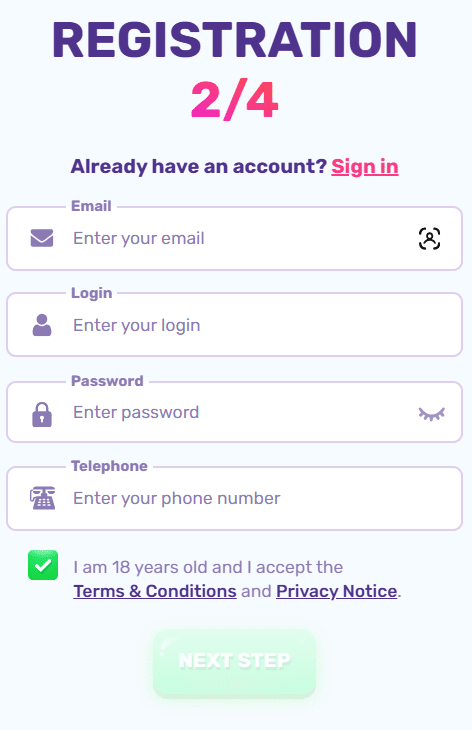Open the Privacy Notice link

337,591
